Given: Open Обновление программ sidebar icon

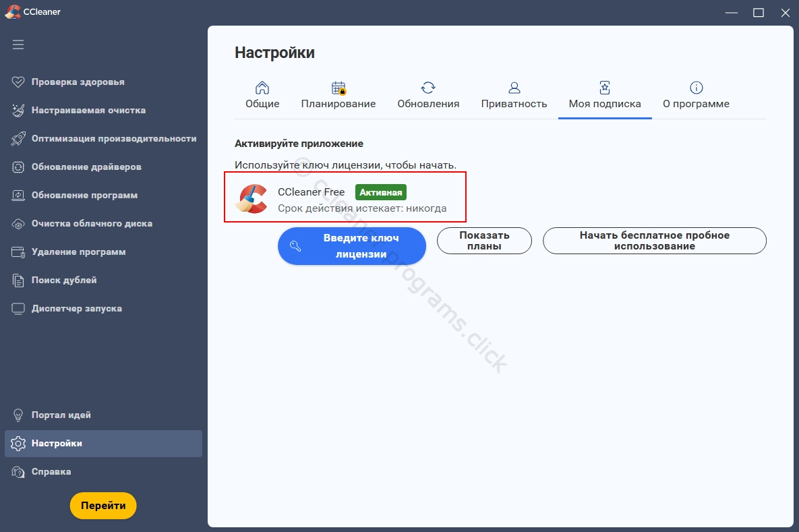Looking at the screenshot, I should (19, 196).
